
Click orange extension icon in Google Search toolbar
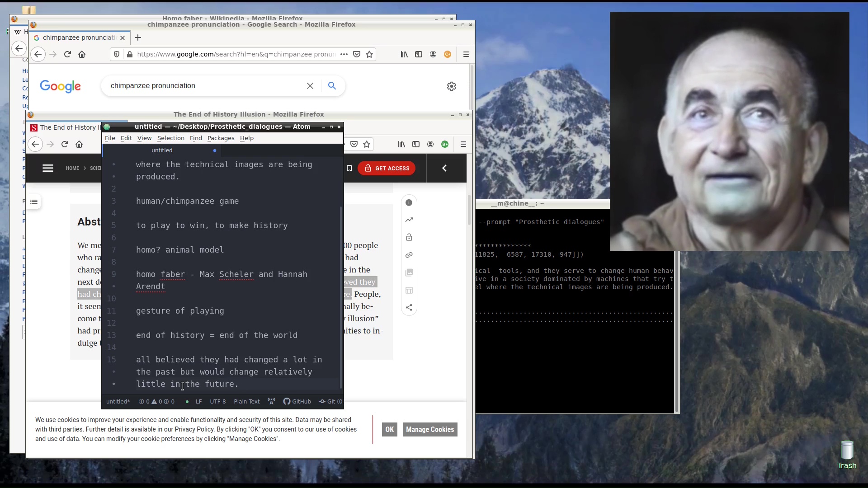[x=448, y=54]
